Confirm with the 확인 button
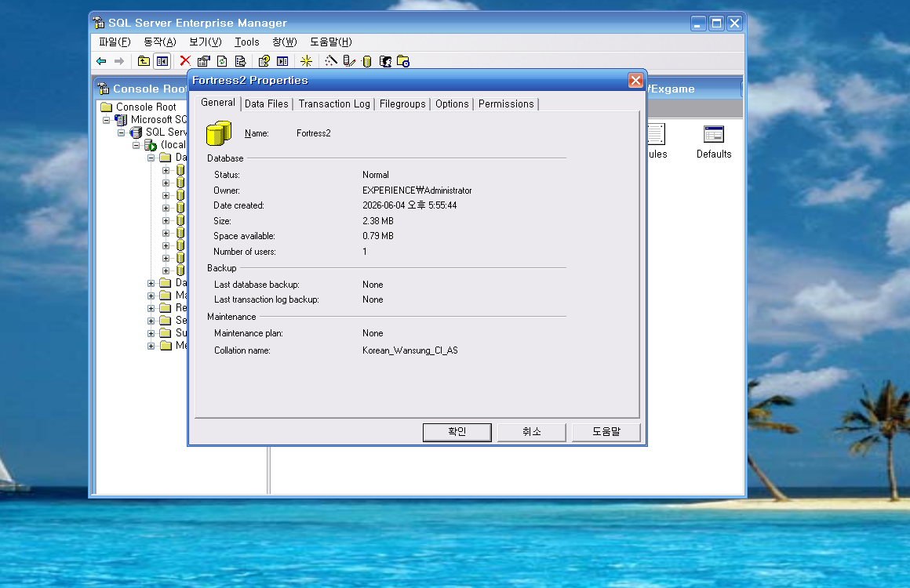 pos(457,432)
